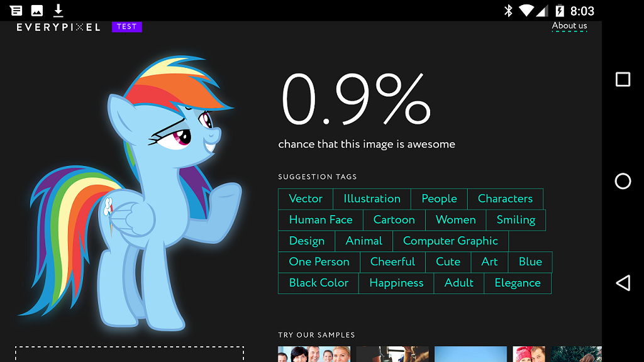This screenshot has width=644, height=362.
Task: Tap the battery charging icon
Action: (559, 11)
